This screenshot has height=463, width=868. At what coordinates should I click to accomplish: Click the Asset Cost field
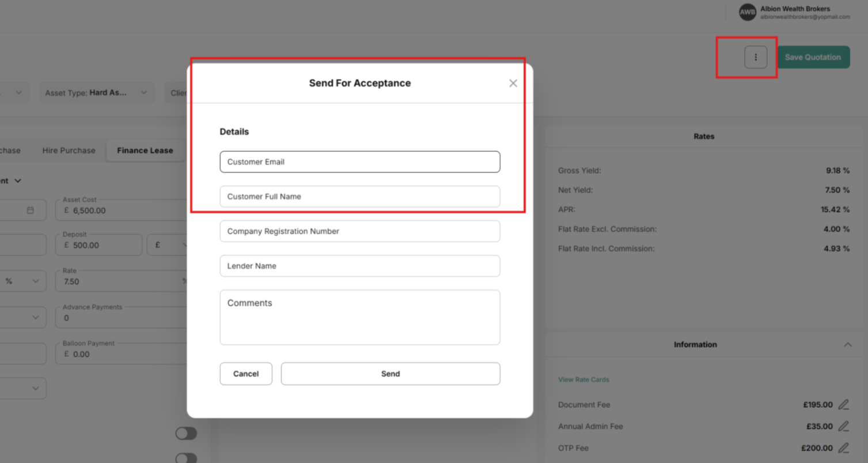tap(122, 210)
